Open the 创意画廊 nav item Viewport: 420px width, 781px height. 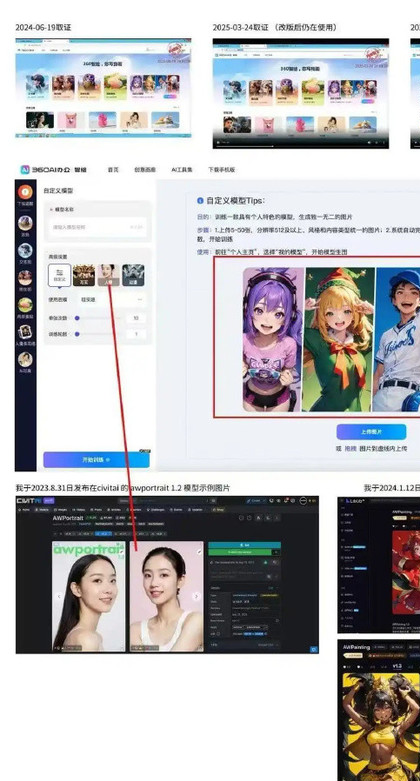tap(144, 170)
